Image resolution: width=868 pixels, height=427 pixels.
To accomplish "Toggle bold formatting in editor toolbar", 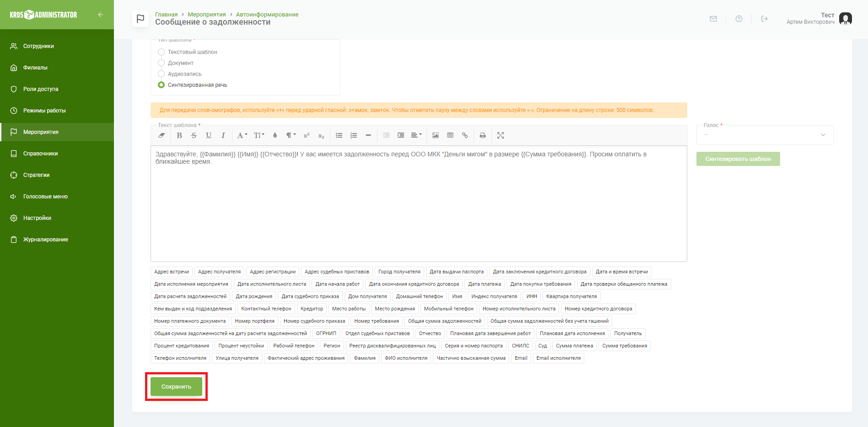I will pyautogui.click(x=179, y=135).
